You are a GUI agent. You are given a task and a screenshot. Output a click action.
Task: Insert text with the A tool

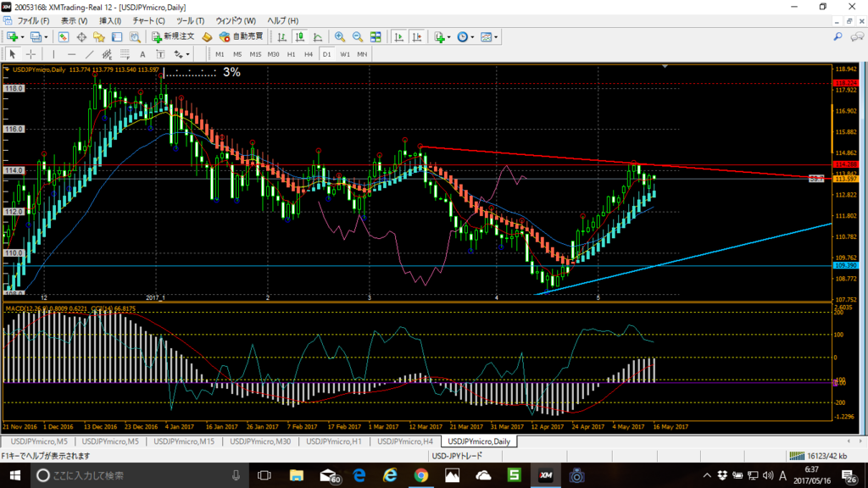[142, 54]
